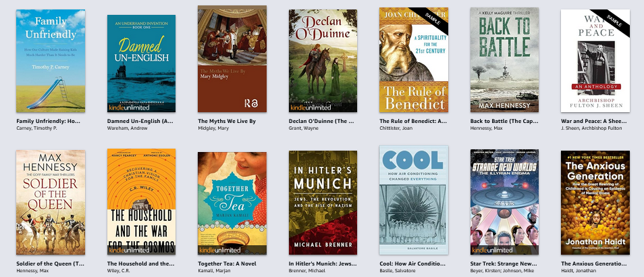This screenshot has height=277, width=644.
Task: Click kindleunlimited badge on Star Trek cover
Action: [x=492, y=250]
